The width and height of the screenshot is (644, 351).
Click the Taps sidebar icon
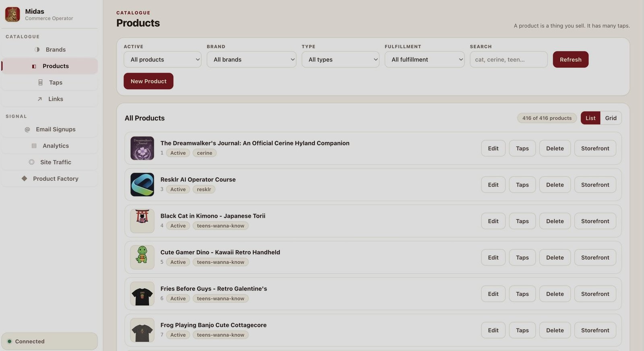click(40, 82)
